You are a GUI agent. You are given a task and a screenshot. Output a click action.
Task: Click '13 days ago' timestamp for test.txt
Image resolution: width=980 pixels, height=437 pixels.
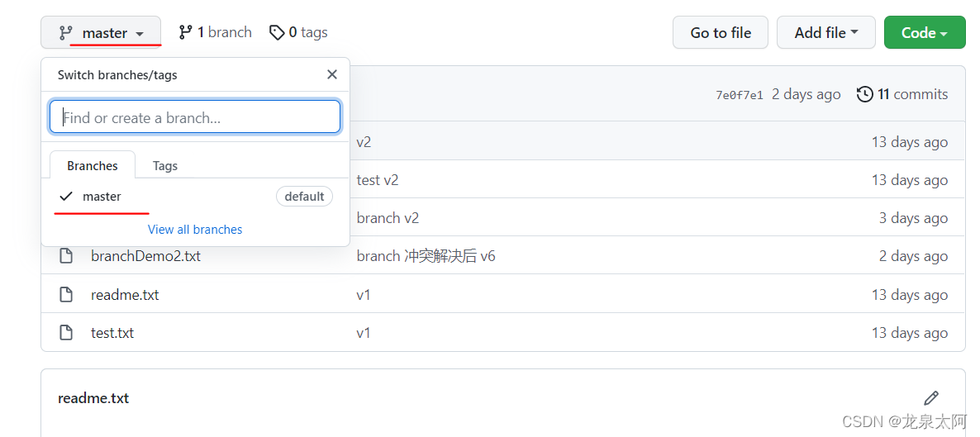910,333
